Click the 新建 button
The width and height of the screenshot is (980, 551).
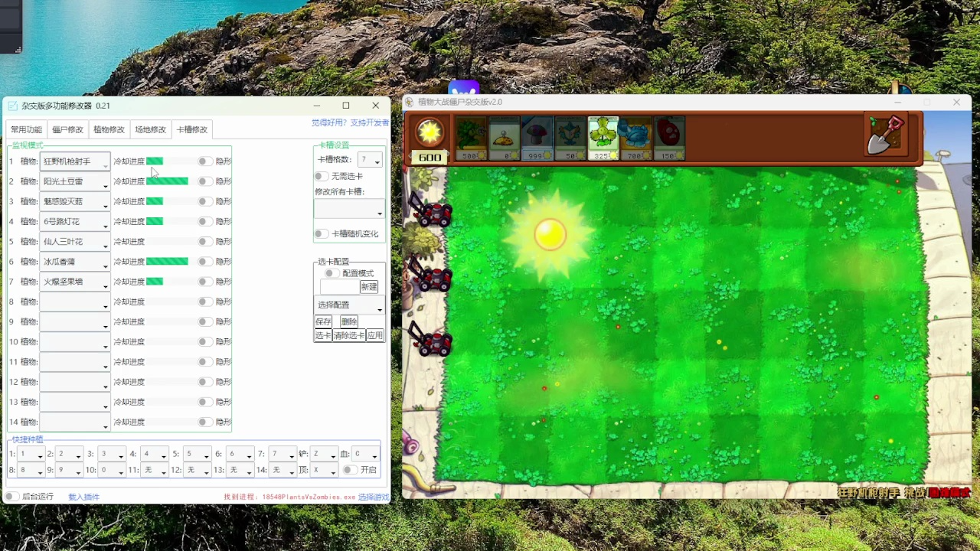pos(369,287)
